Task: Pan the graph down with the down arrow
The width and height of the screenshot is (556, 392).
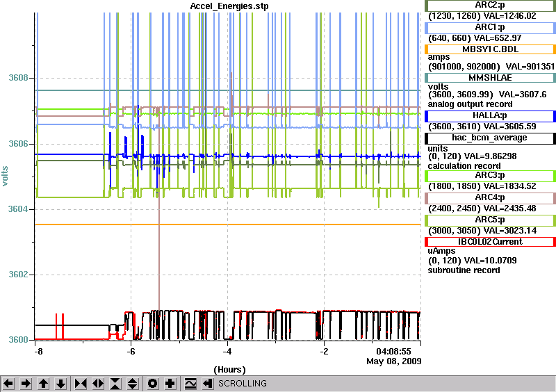Action: (60, 384)
